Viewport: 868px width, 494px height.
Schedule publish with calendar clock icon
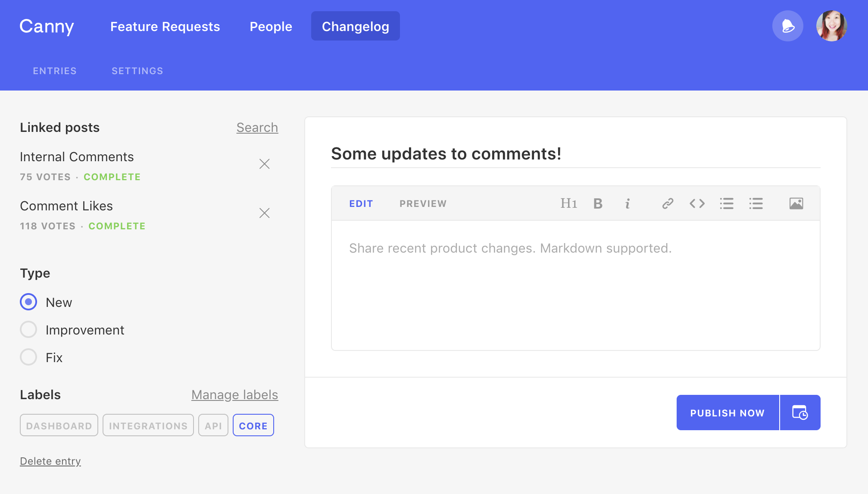(800, 413)
